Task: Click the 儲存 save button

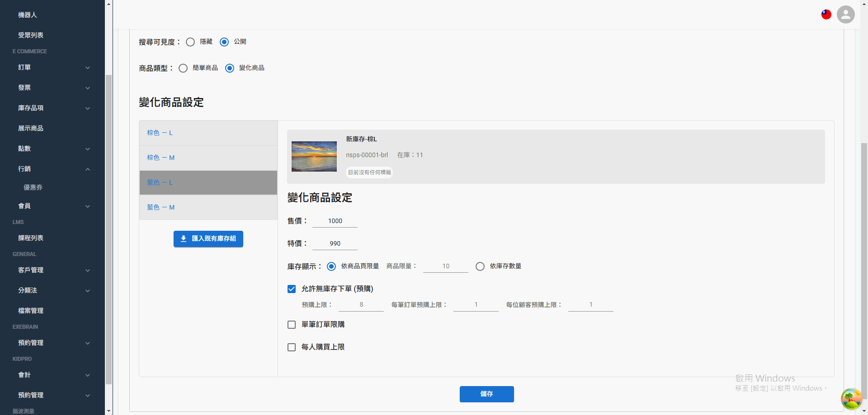Action: (486, 394)
